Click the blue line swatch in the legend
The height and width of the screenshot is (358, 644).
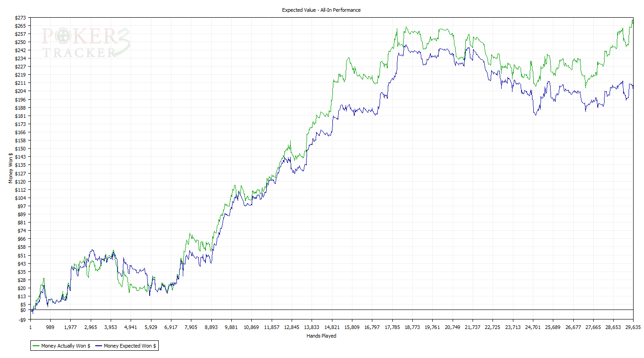pyautogui.click(x=98, y=346)
